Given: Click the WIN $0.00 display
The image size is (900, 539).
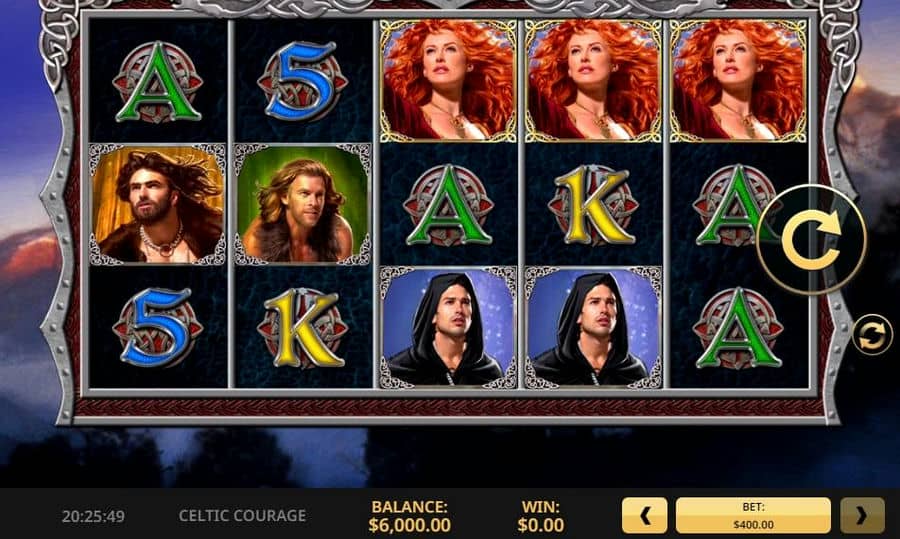Looking at the screenshot, I should point(541,515).
